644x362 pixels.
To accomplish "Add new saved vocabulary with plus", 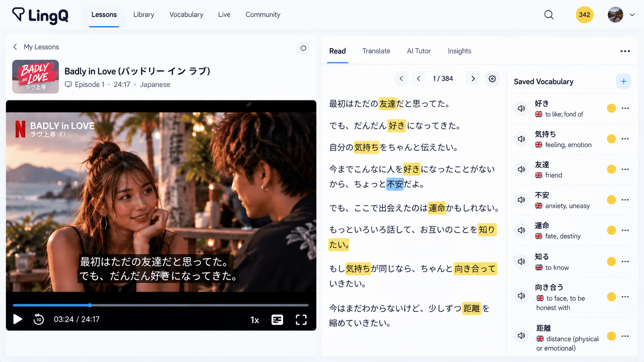I will tap(624, 81).
